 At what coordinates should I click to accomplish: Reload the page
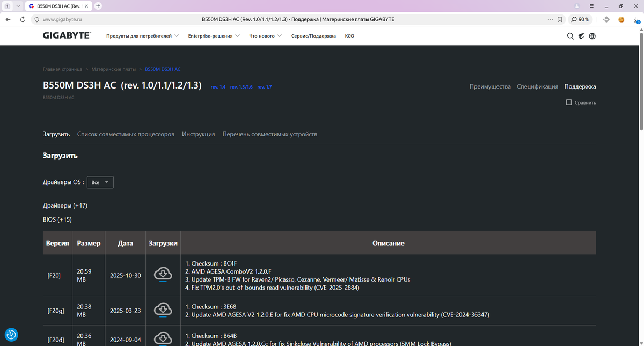pos(23,19)
